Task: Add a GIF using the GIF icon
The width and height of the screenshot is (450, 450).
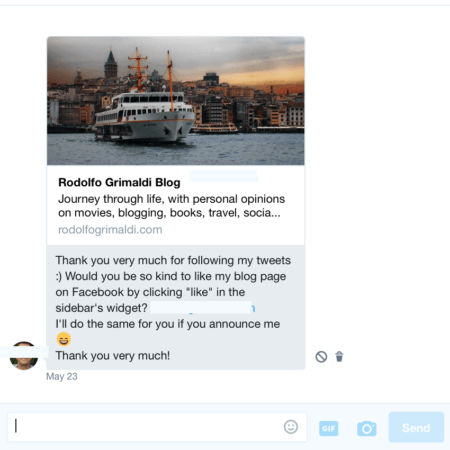Action: click(x=329, y=428)
